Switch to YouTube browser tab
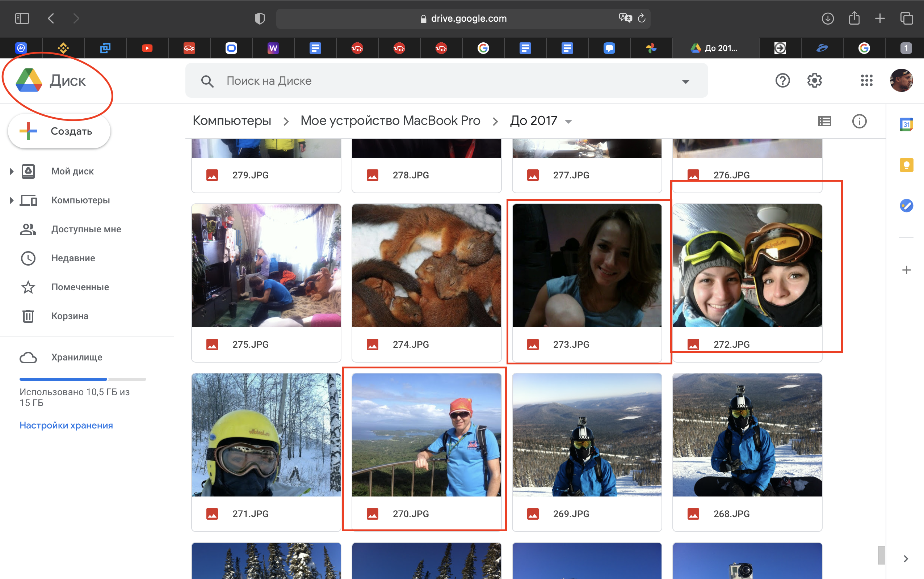This screenshot has height=579, width=924. 147,48
